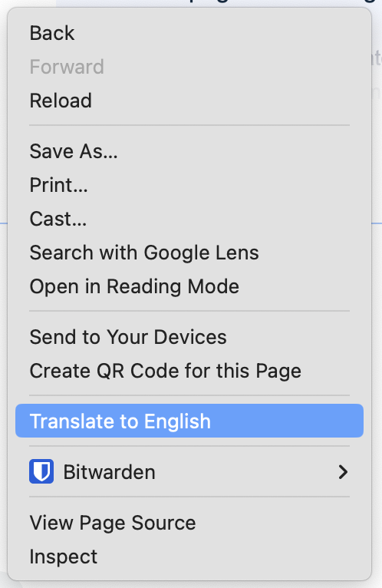The image size is (382, 588).
Task: Choose Open in Reading Mode
Action: click(189, 286)
